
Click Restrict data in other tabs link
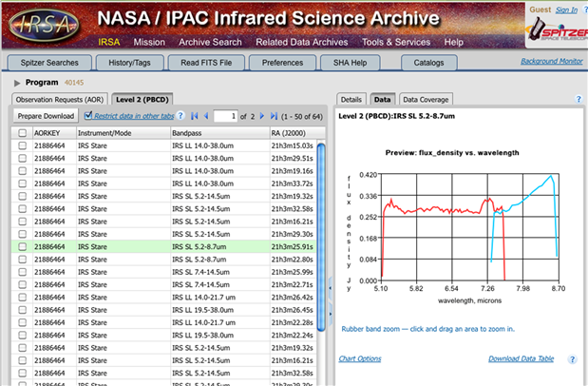(134, 116)
